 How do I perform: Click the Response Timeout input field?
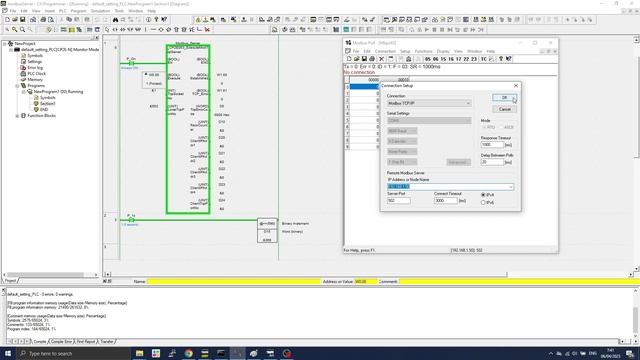(492, 145)
